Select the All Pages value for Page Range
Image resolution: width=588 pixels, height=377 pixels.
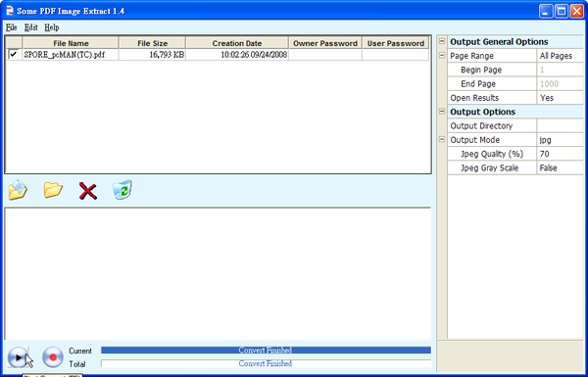560,56
